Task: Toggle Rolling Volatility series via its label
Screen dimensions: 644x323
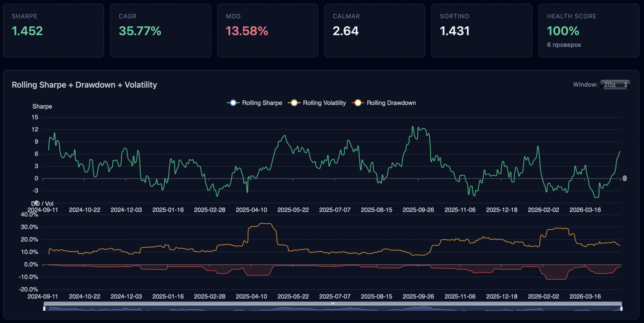Action: (x=324, y=103)
